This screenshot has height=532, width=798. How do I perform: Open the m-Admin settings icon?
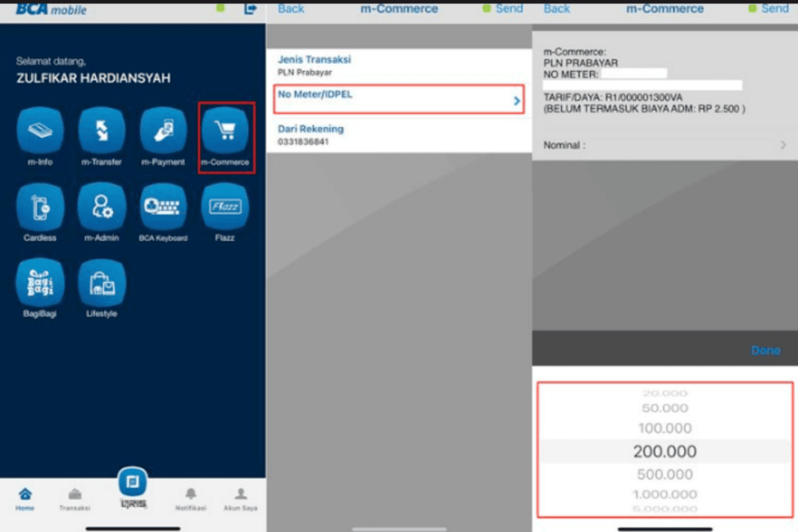coord(101,206)
